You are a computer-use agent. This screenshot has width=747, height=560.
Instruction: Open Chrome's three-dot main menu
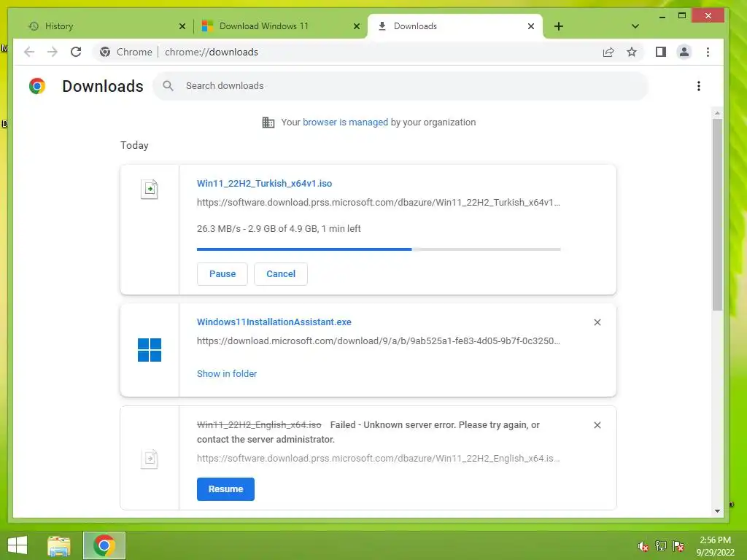(708, 52)
